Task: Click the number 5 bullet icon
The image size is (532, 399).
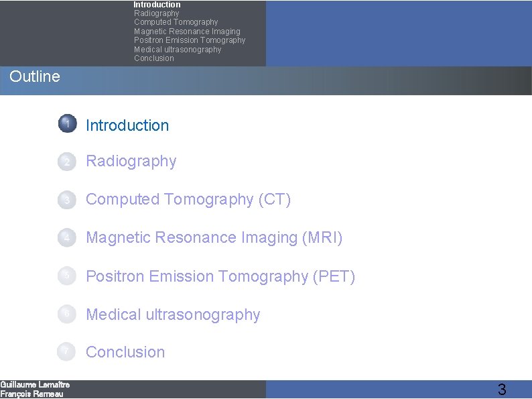Action: (x=66, y=276)
